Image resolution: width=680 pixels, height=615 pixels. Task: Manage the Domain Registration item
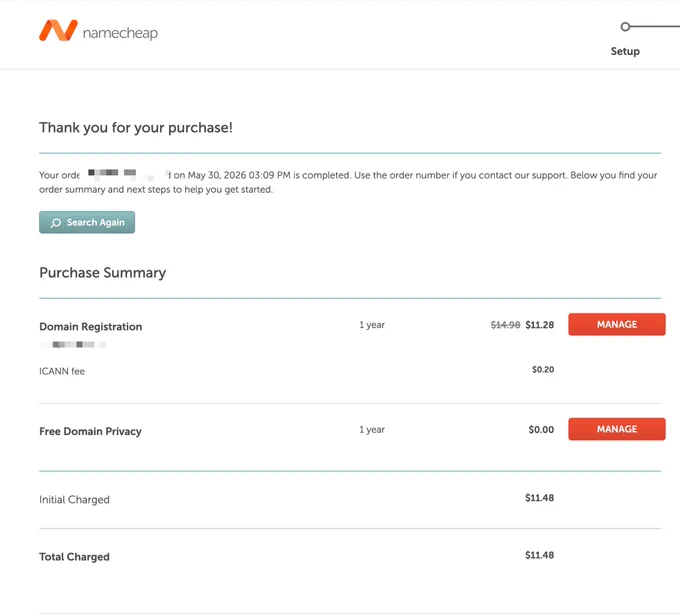click(x=617, y=324)
